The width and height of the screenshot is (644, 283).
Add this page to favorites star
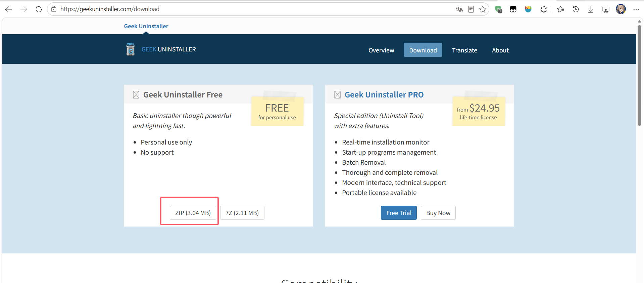click(483, 9)
